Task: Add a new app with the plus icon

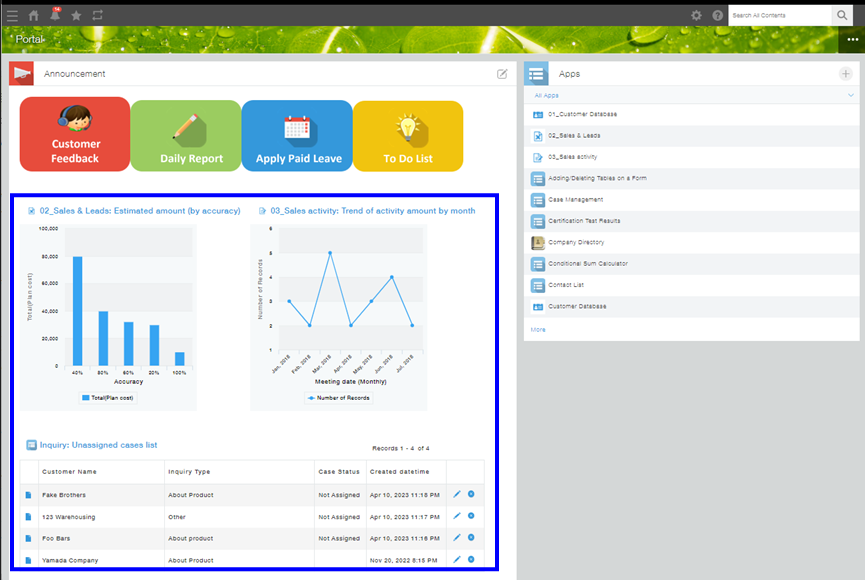Action: (x=846, y=73)
